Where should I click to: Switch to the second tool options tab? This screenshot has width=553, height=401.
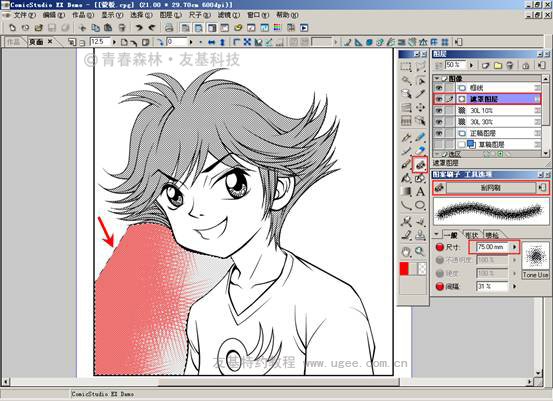pos(472,235)
